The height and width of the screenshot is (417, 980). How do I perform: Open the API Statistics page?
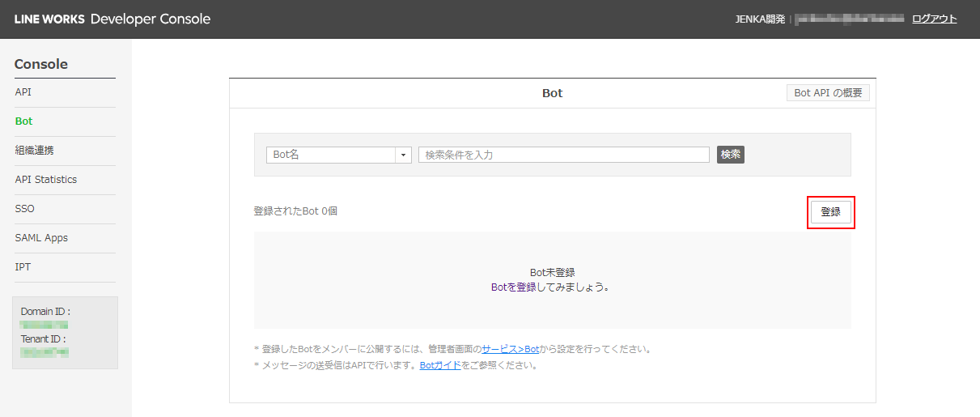click(x=46, y=180)
